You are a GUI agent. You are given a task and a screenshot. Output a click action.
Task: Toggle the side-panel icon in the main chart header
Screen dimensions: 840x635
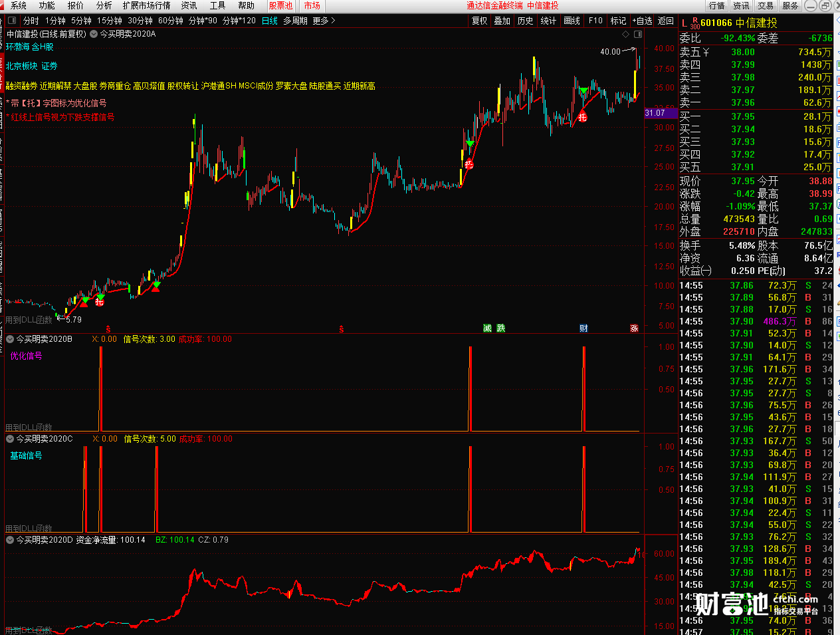click(638, 34)
